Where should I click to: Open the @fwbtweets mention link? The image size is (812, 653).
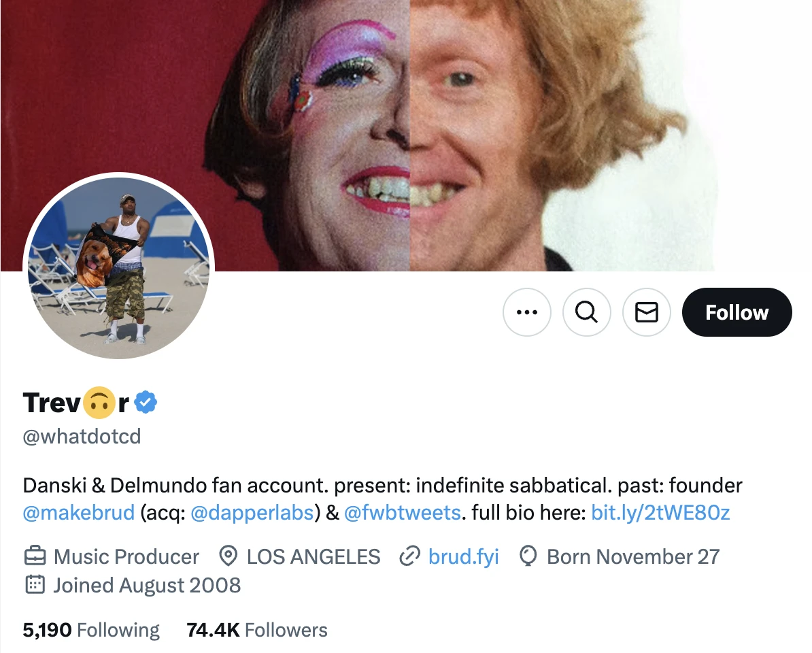(403, 512)
